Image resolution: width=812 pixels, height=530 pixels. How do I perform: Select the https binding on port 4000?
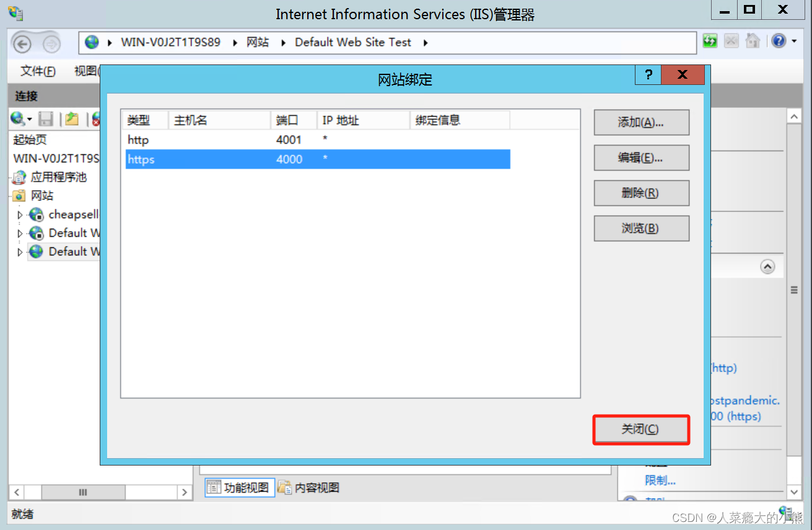coord(318,159)
